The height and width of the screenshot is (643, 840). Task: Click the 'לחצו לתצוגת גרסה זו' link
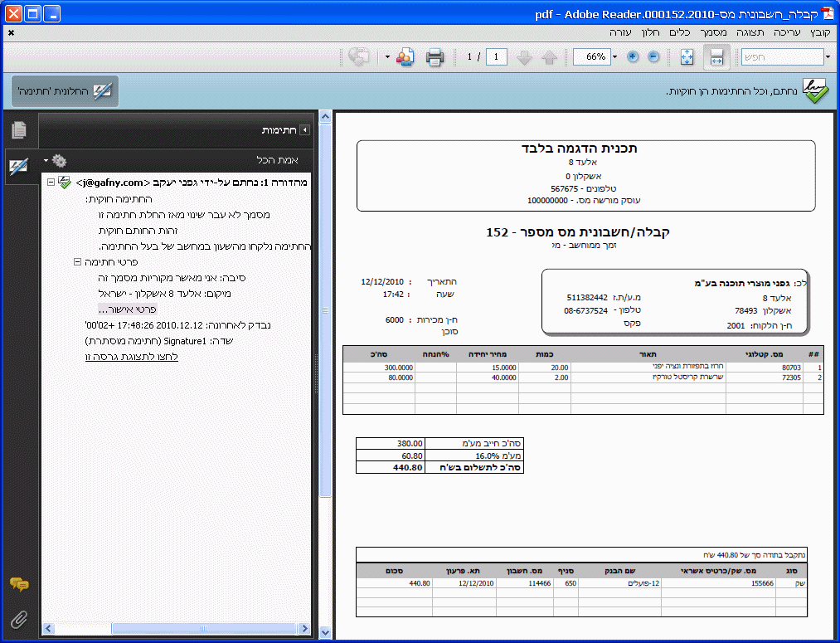pyautogui.click(x=132, y=357)
